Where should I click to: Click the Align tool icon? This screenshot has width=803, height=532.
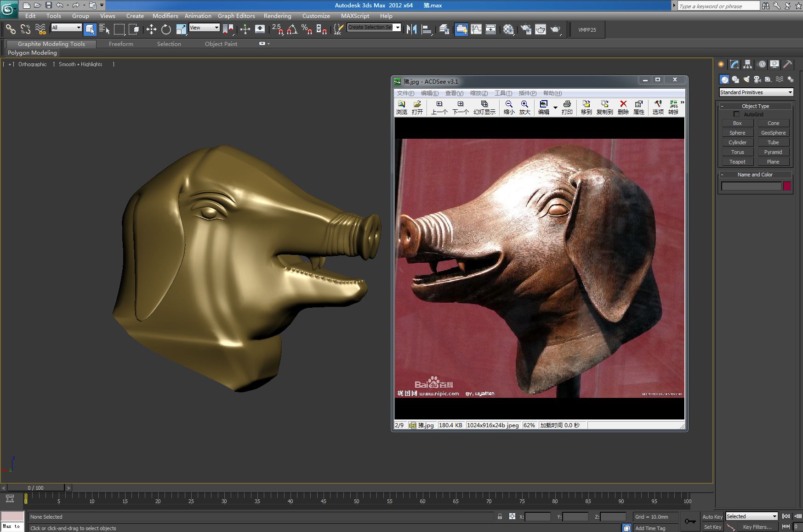point(427,29)
